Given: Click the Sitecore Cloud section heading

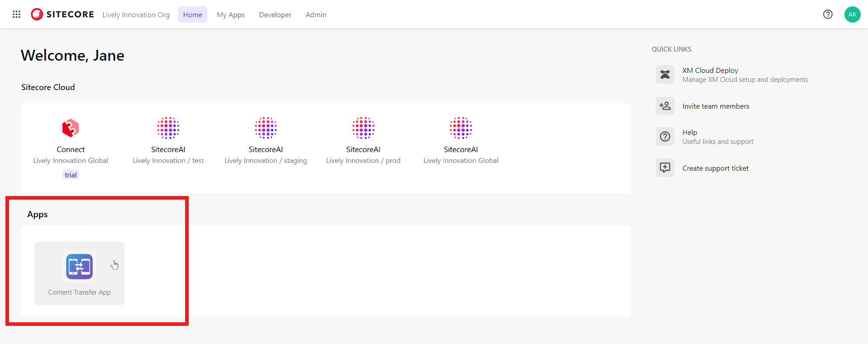Looking at the screenshot, I should click(x=48, y=87).
